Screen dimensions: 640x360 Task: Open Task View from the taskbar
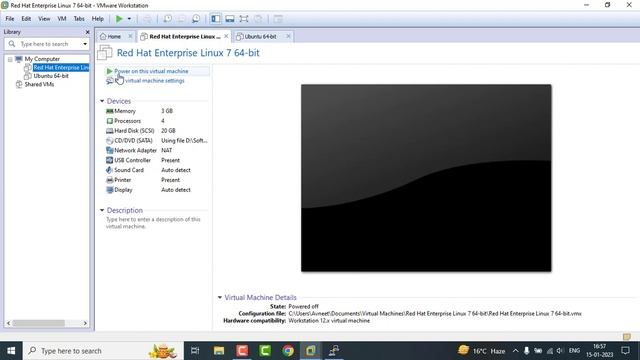click(x=195, y=351)
